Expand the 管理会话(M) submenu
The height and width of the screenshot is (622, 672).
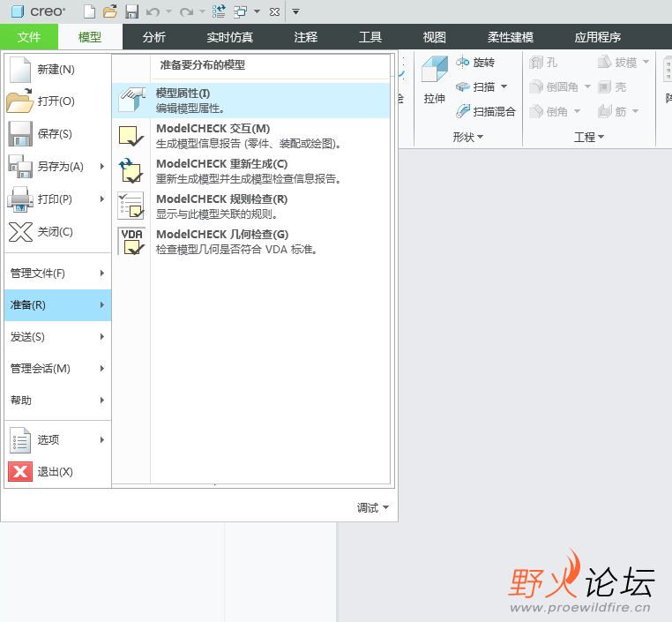point(58,368)
